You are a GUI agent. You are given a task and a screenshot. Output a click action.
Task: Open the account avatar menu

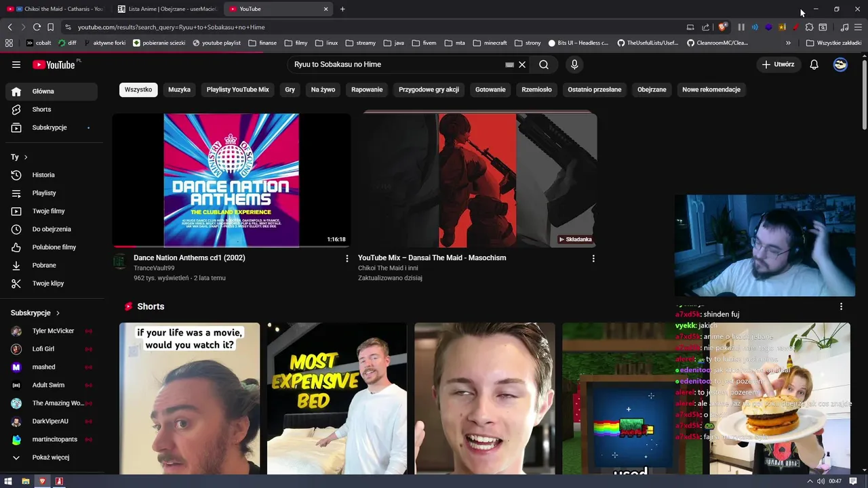(840, 64)
